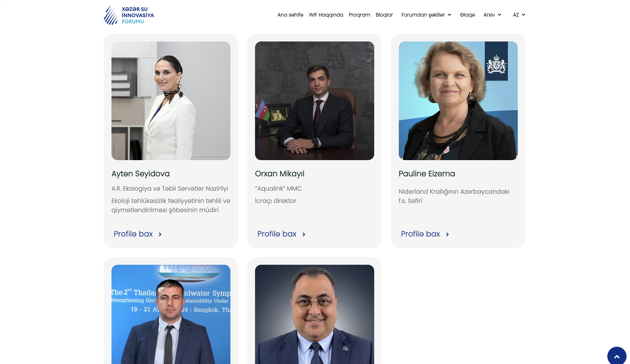Click Pauline Eizema's portrait photo

(x=458, y=101)
